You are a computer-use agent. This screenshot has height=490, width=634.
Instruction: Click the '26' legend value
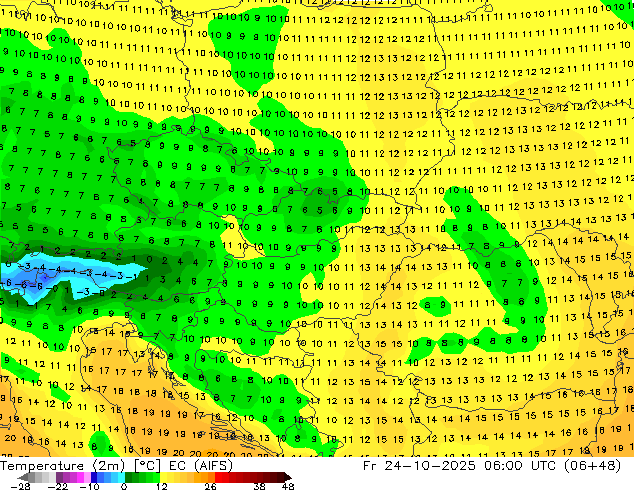click(x=210, y=486)
